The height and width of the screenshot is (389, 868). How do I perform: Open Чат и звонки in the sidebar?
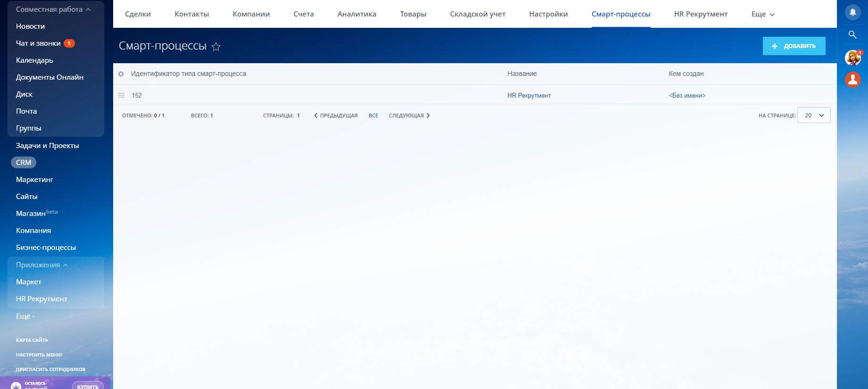point(38,43)
